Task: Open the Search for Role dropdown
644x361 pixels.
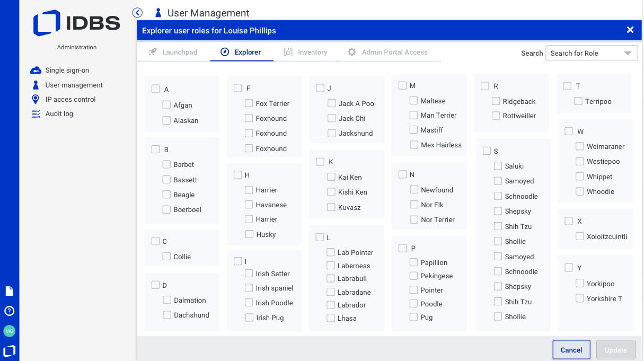Action: click(592, 53)
